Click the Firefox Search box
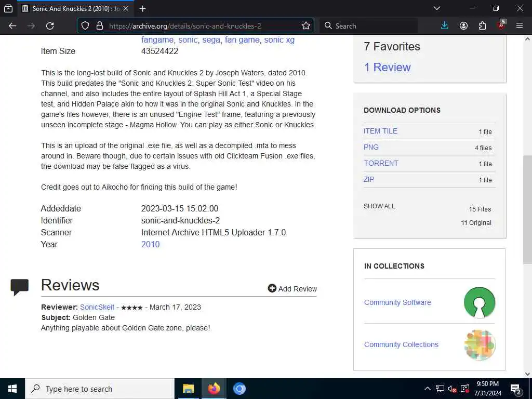 (369, 26)
